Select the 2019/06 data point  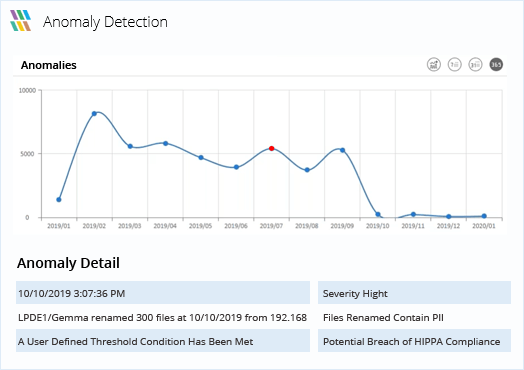tap(236, 167)
